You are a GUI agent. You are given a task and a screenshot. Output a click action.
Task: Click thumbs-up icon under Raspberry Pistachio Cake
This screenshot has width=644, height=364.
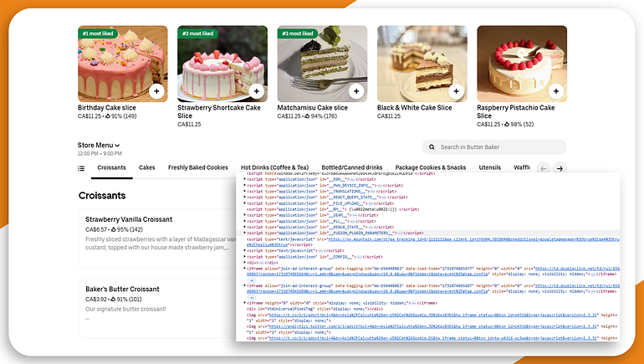coord(507,124)
